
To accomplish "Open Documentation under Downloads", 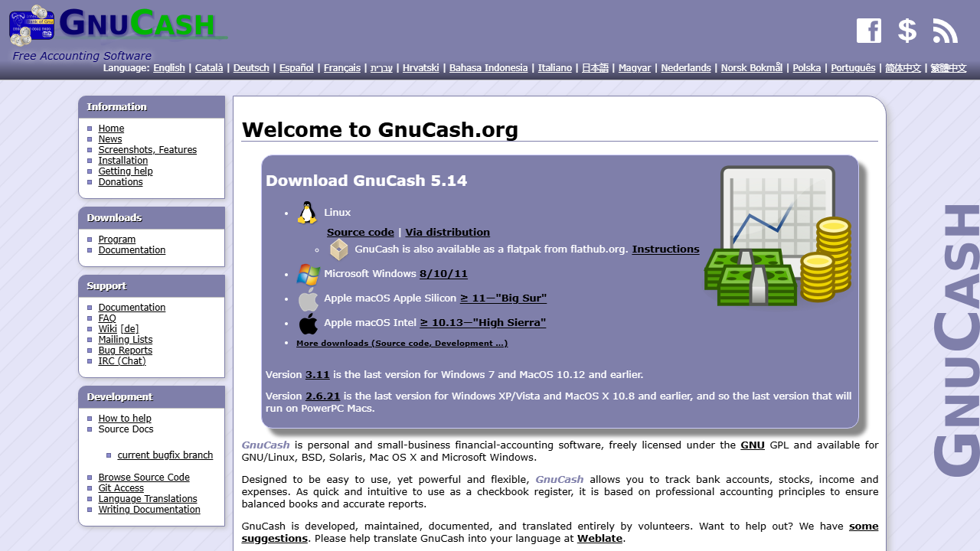I will click(x=132, y=250).
